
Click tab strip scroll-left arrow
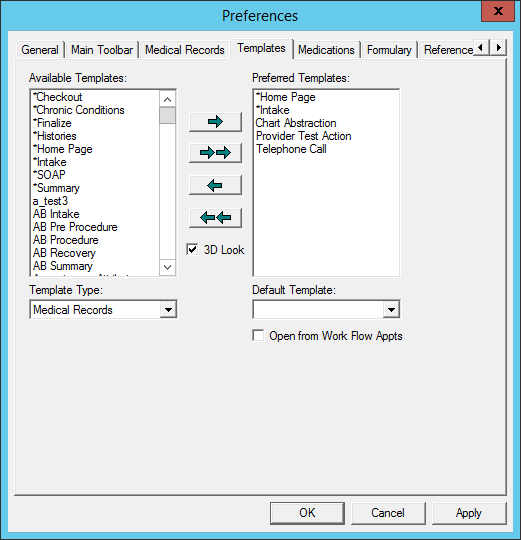point(481,47)
